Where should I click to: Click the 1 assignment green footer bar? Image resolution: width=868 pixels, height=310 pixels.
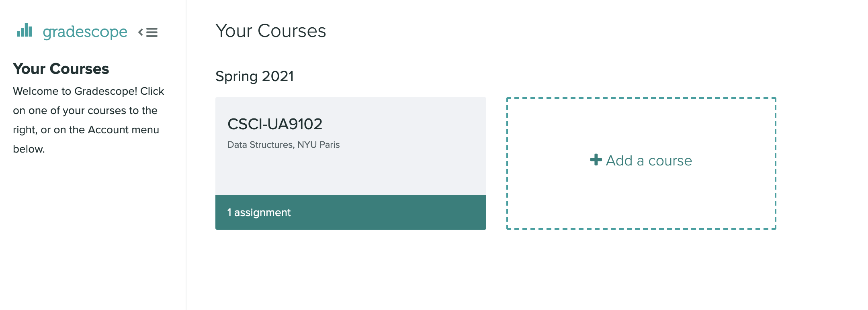click(351, 212)
